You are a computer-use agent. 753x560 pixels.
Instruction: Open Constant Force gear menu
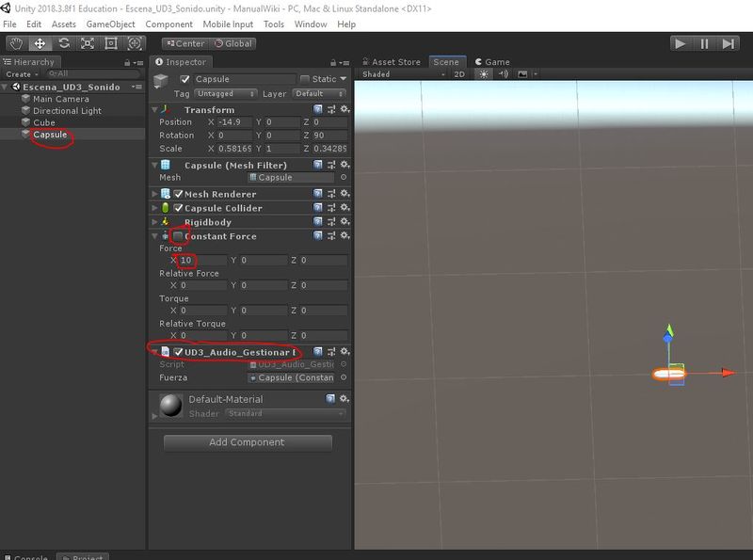pyautogui.click(x=344, y=235)
